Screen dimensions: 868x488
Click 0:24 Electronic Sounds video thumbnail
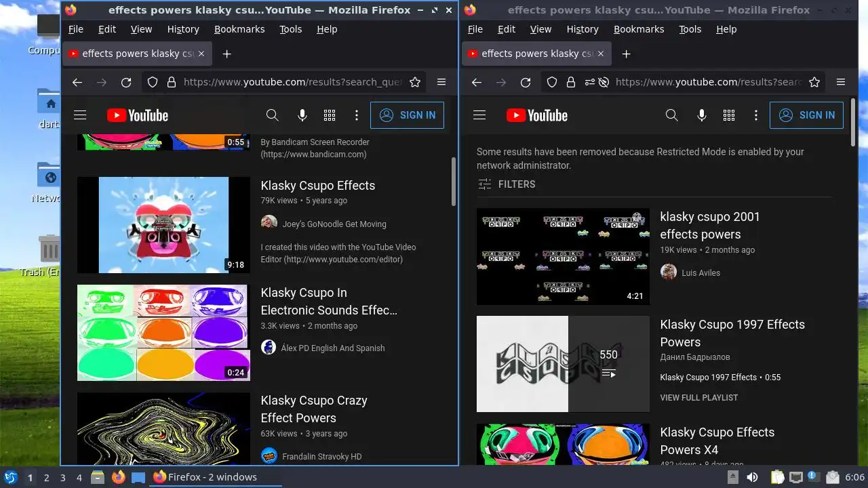pyautogui.click(x=163, y=333)
